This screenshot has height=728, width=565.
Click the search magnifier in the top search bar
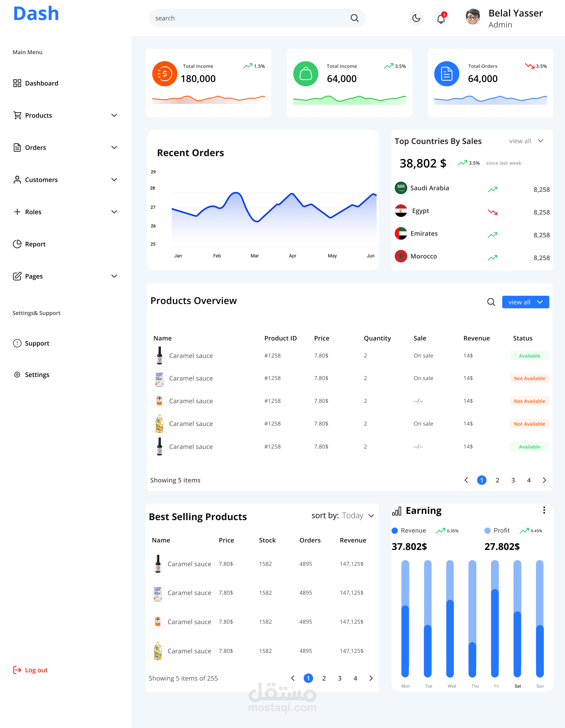(354, 18)
